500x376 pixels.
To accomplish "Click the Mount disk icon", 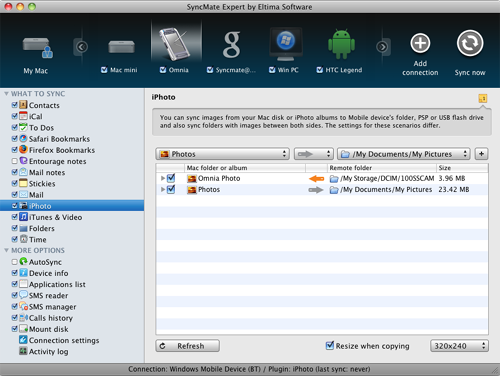I will tap(23, 329).
